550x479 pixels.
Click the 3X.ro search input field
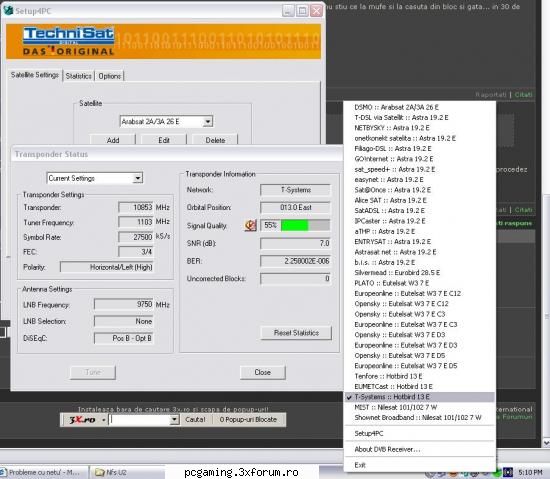point(140,419)
